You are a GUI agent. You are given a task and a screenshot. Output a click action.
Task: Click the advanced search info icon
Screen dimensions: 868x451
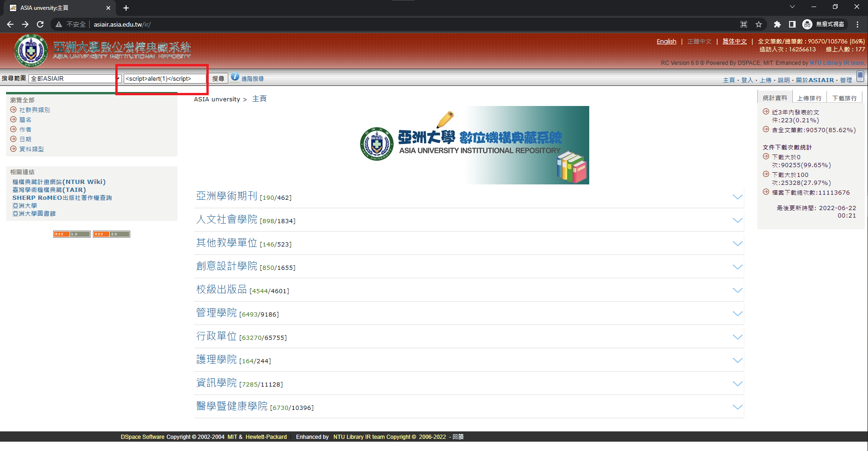coord(235,77)
